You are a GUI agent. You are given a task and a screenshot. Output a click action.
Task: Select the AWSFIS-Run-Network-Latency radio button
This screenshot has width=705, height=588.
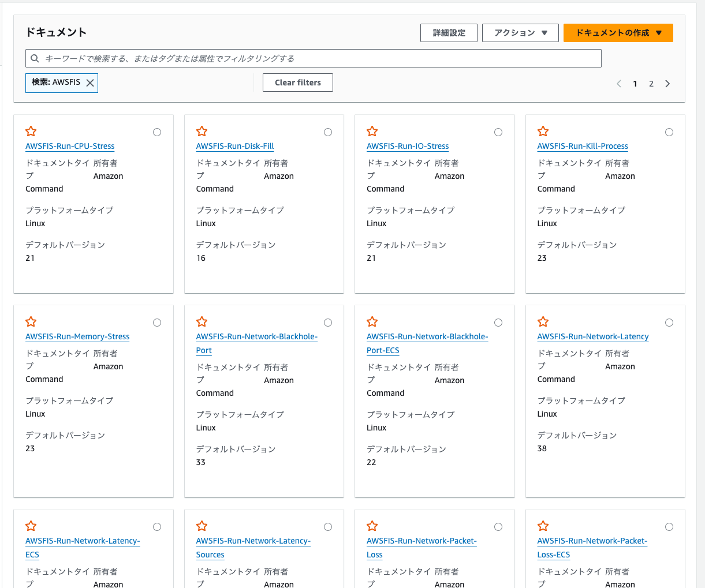tap(669, 323)
